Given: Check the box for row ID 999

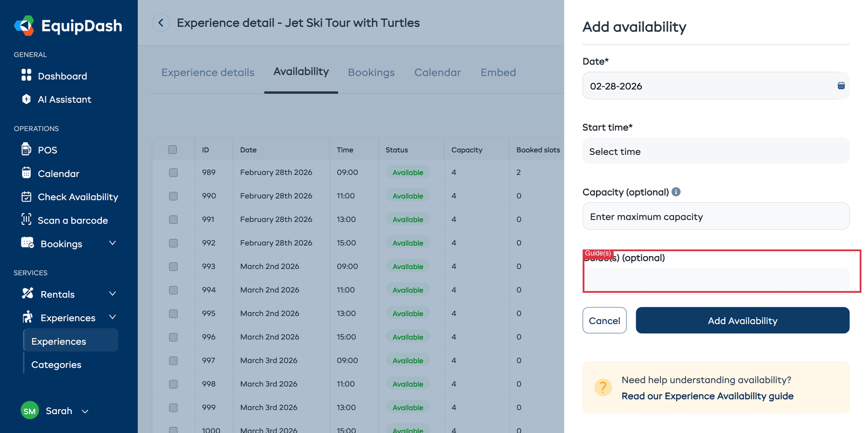Looking at the screenshot, I should pyautogui.click(x=173, y=407).
